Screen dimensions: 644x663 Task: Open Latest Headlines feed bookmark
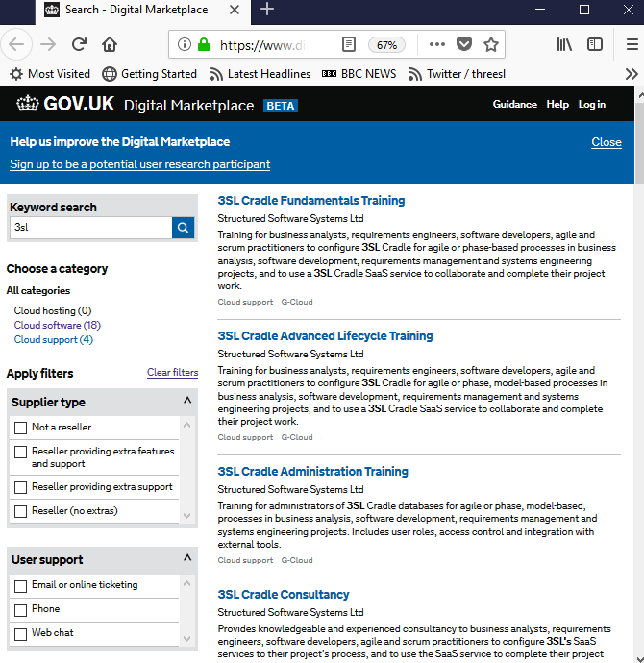click(x=260, y=74)
